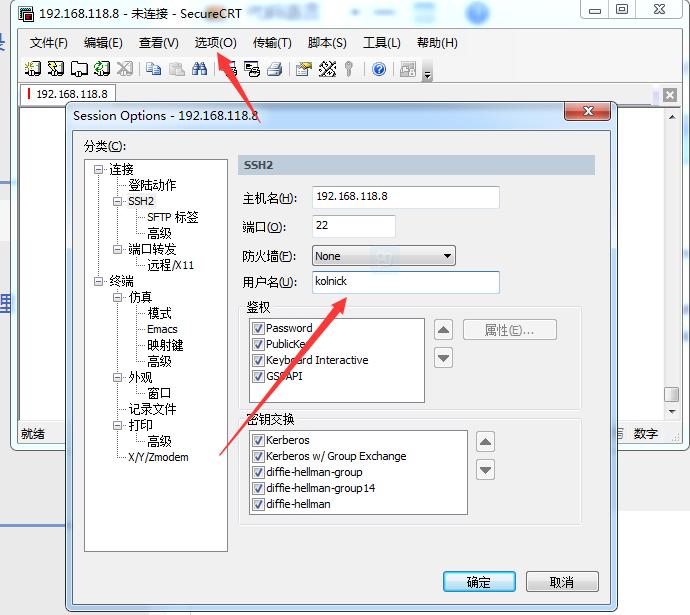The width and height of the screenshot is (690, 615).
Task: Click the terminal scrollbar up arrow
Action: point(672,117)
